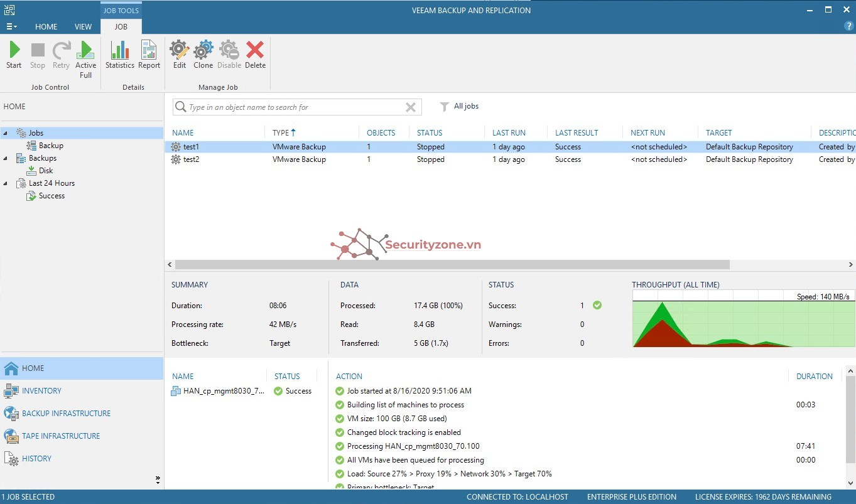The image size is (856, 504).
Task: Select 'Job started at 8/16/2020' log entry
Action: tap(409, 391)
